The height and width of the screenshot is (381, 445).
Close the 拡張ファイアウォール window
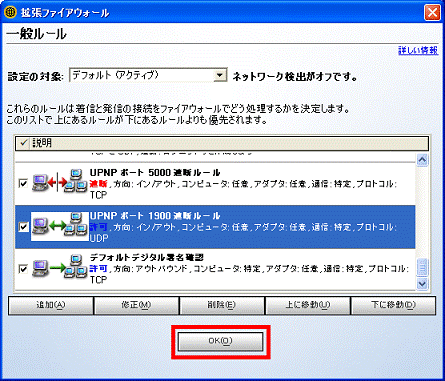click(432, 13)
